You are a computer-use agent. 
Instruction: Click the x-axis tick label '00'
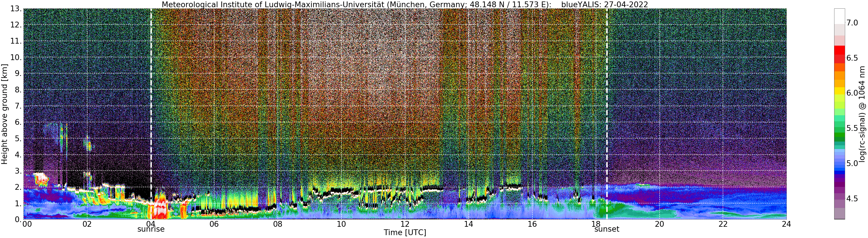click(27, 224)
